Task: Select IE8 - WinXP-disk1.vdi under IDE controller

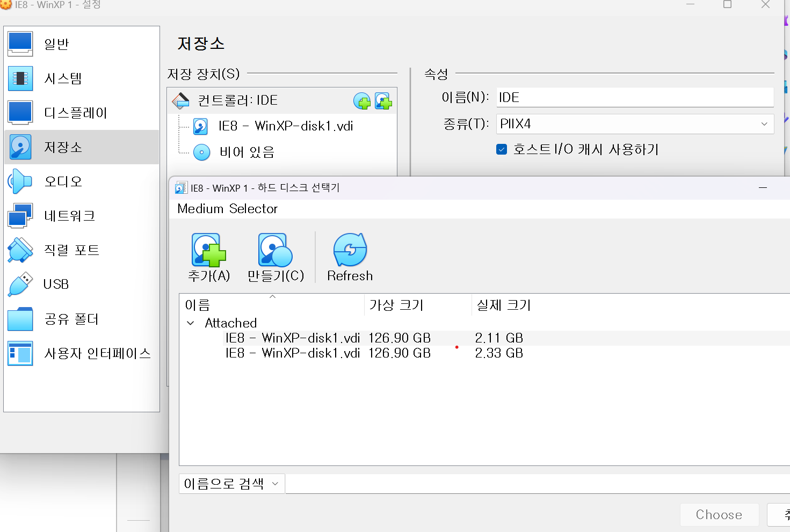Action: [x=286, y=126]
